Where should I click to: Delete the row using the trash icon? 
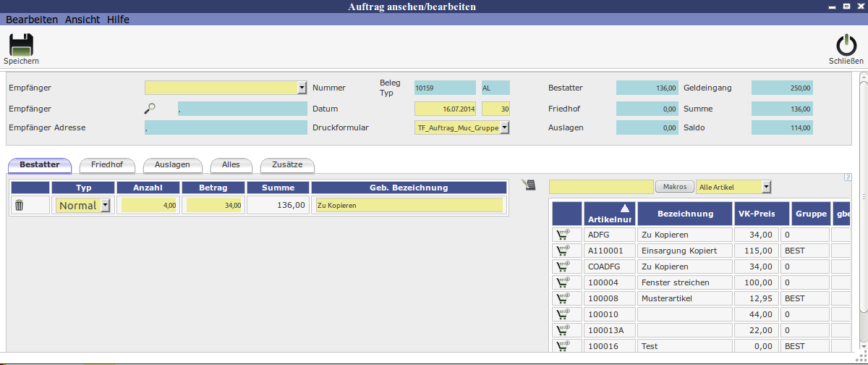point(20,206)
